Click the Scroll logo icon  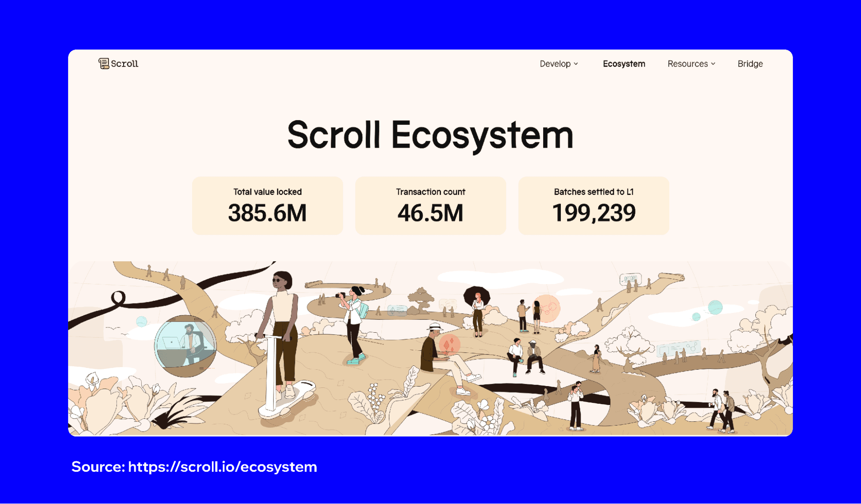point(103,63)
